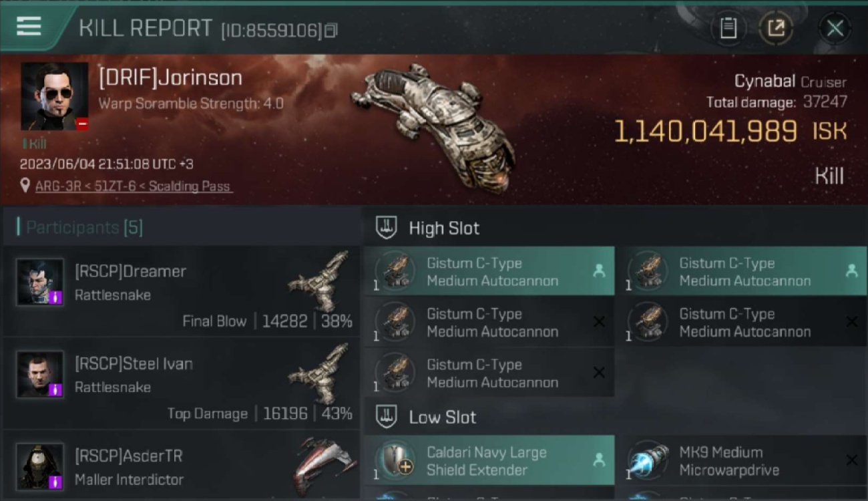Close the kill report window
Screen dimensions: 868x501
[x=835, y=28]
